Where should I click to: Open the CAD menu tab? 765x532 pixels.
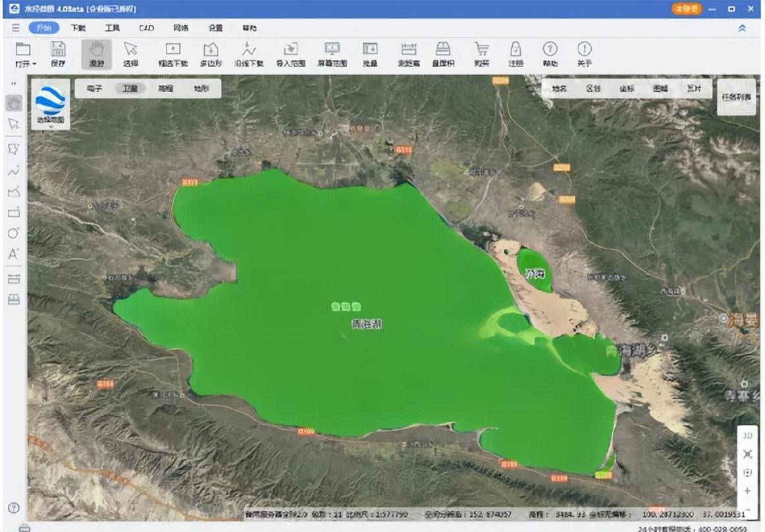(146, 28)
